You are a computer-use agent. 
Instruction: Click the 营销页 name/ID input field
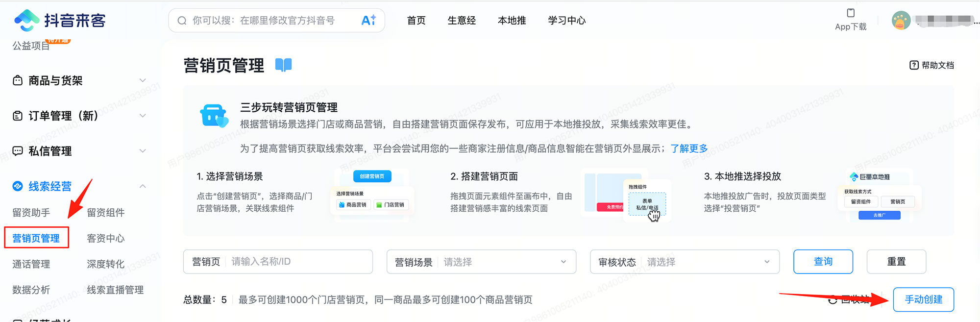299,262
